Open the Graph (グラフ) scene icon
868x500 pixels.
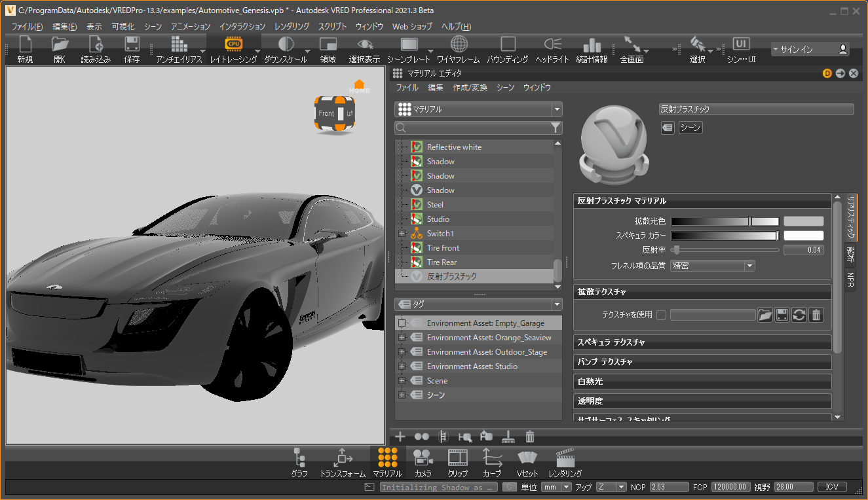click(x=299, y=458)
